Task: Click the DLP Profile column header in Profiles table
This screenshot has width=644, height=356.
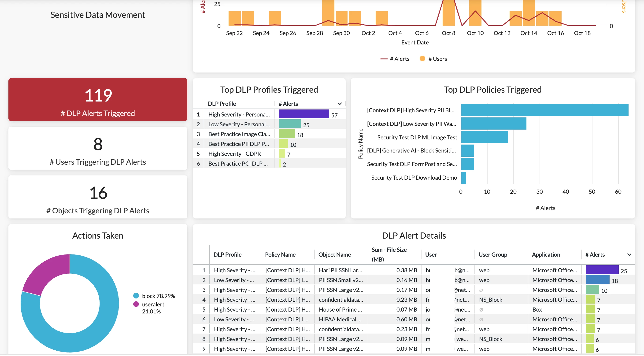Action: 222,104
